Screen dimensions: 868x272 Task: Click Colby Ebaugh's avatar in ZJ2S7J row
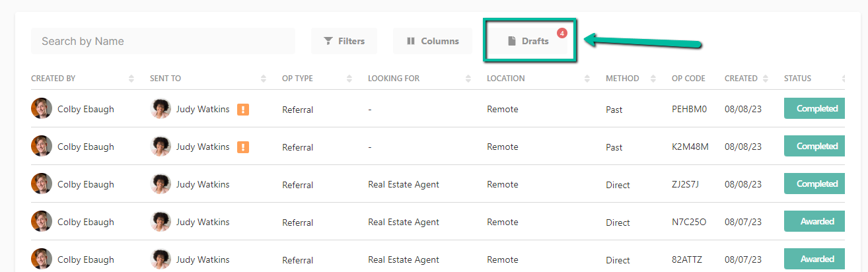pos(42,184)
